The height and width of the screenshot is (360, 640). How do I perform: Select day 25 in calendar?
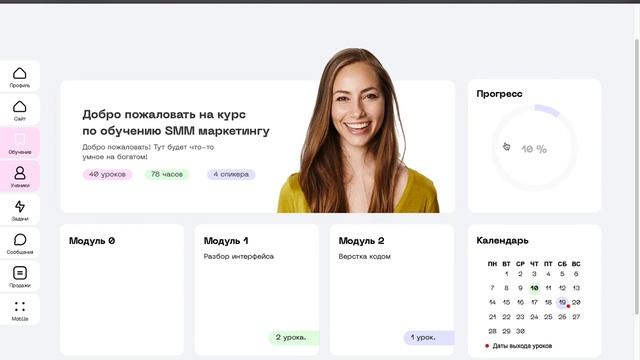click(548, 317)
